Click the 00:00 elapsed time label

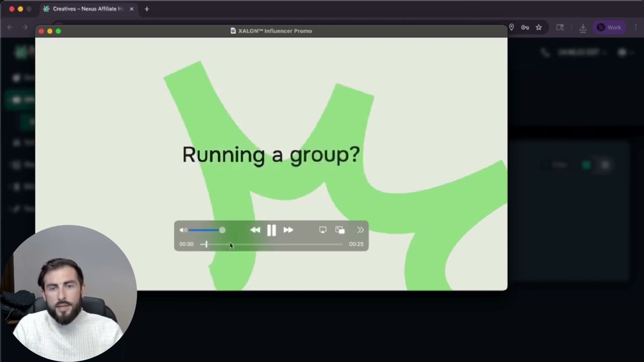(x=186, y=244)
